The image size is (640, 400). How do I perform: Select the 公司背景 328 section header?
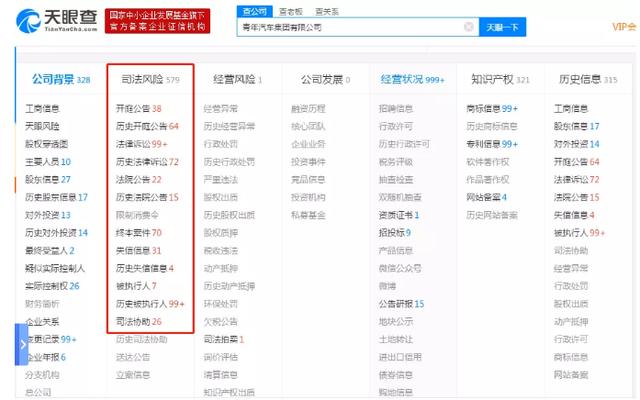61,79
